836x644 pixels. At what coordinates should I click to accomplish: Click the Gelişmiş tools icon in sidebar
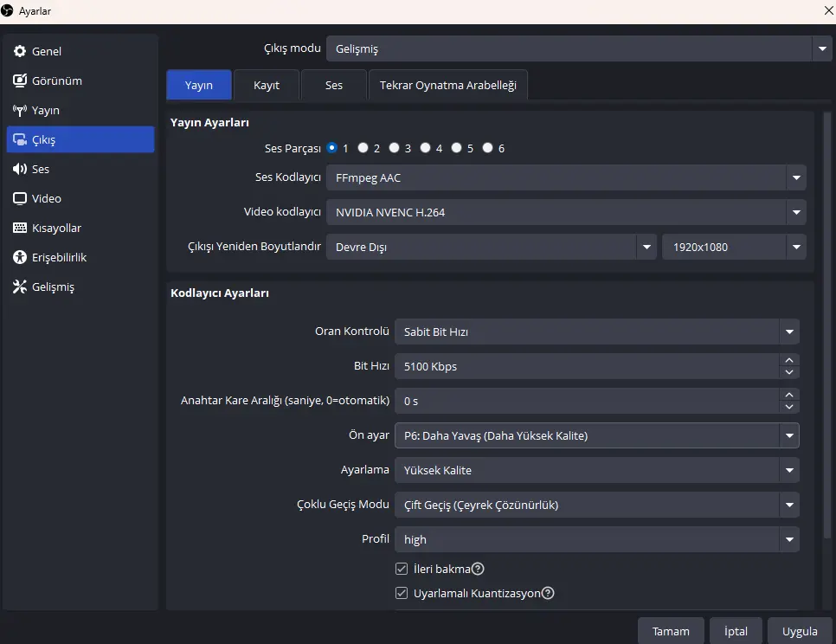click(20, 287)
